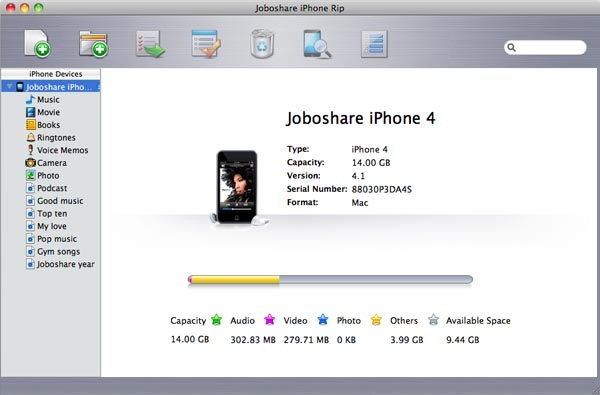This screenshot has height=395, width=600.
Task: Click the export checklist green arrow icon
Action: click(150, 44)
